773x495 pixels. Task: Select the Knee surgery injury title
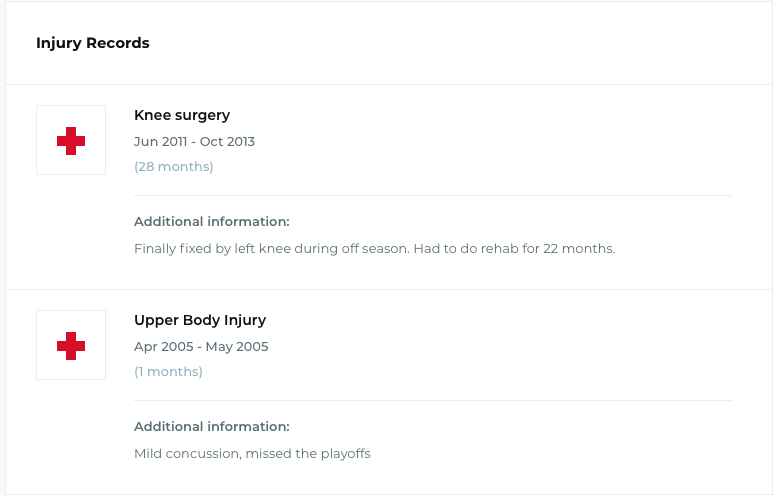pyautogui.click(x=182, y=115)
